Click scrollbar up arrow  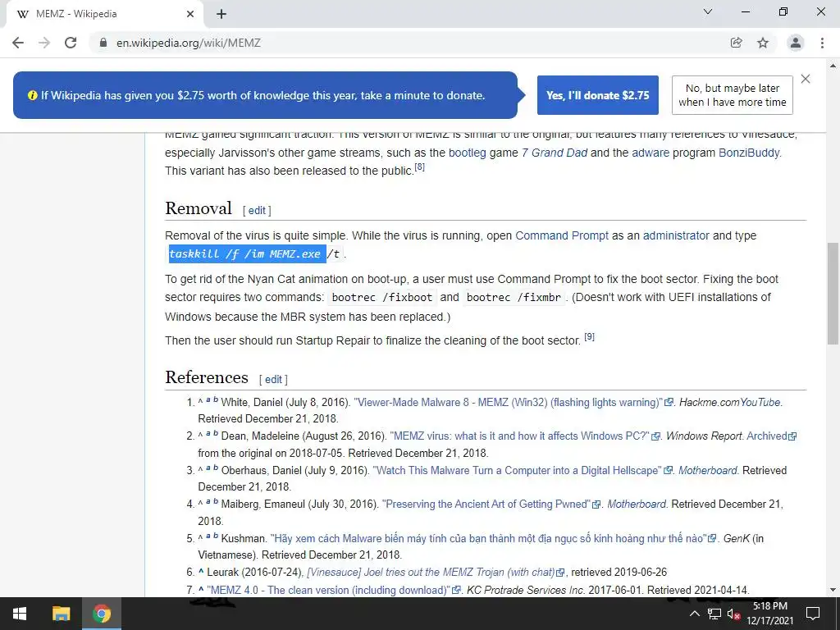click(x=833, y=66)
